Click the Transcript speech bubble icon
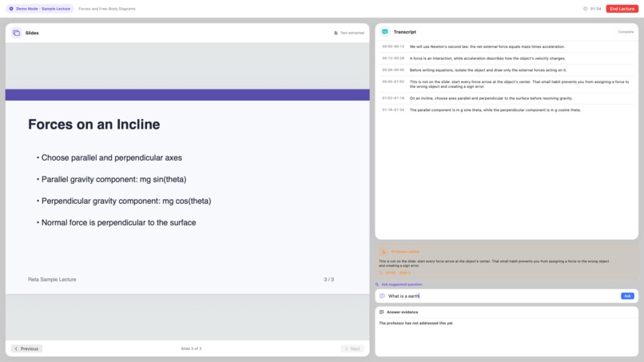 coord(385,32)
